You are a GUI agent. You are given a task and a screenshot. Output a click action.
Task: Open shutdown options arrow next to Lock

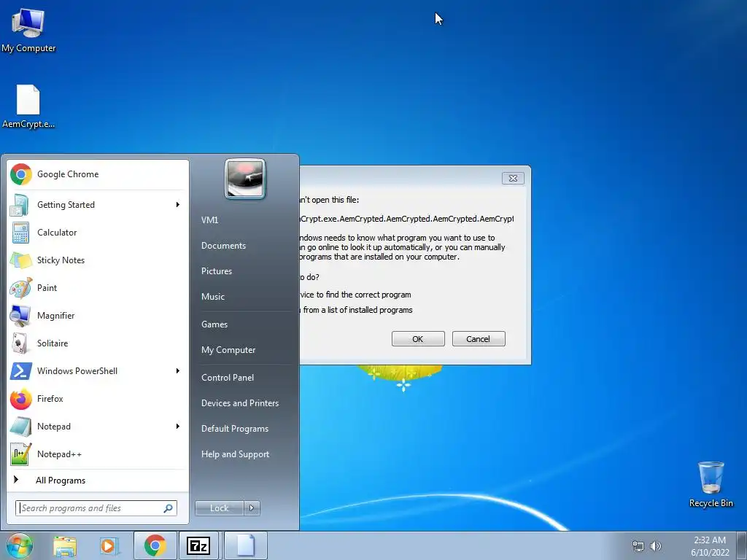[x=252, y=508]
